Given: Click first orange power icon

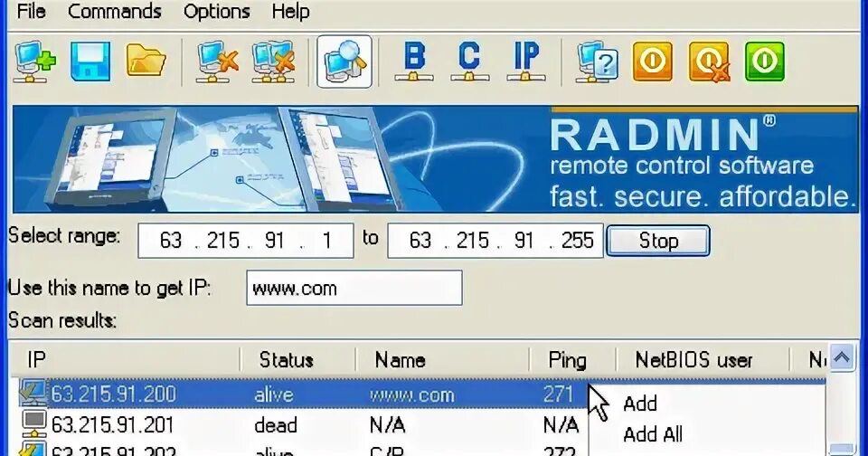Looking at the screenshot, I should [653, 62].
